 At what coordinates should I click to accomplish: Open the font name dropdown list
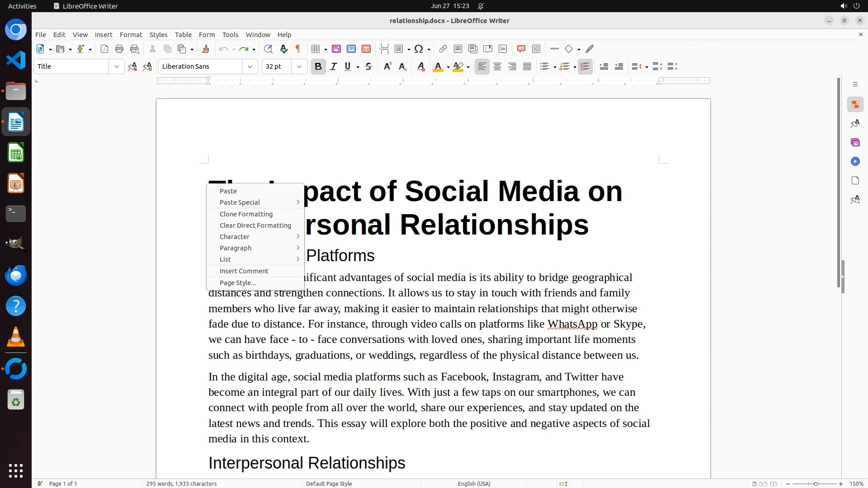coord(250,67)
